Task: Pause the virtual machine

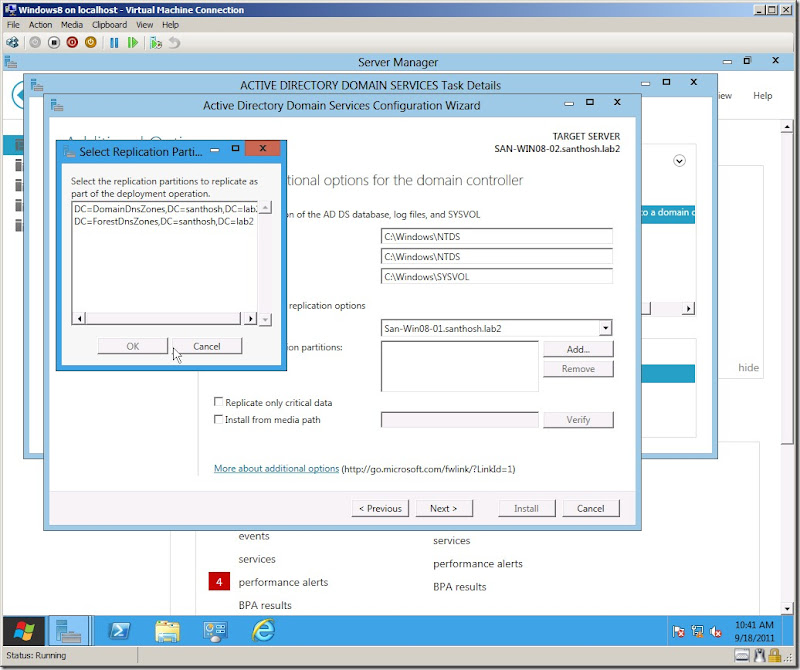Action: click(x=114, y=43)
